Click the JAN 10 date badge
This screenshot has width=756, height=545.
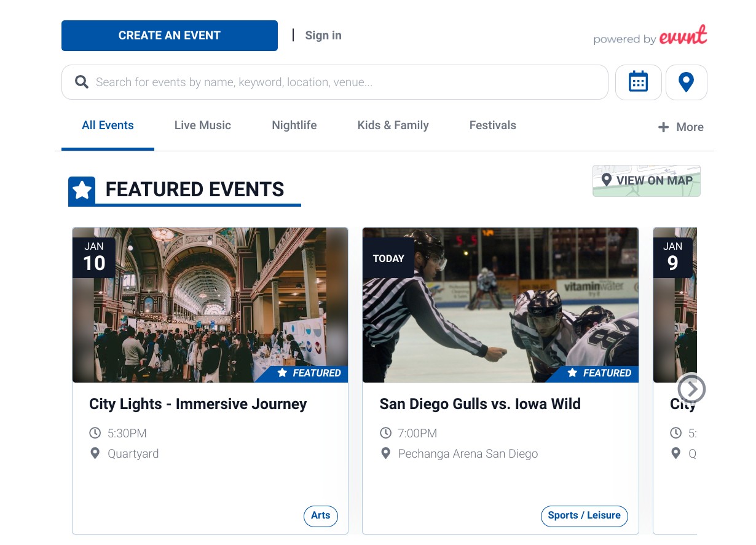point(94,257)
